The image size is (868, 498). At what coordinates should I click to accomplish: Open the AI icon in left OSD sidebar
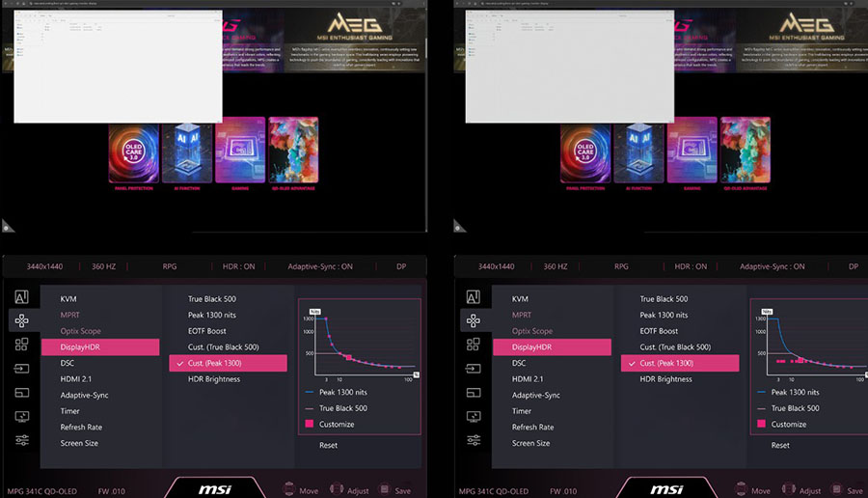pyautogui.click(x=21, y=297)
